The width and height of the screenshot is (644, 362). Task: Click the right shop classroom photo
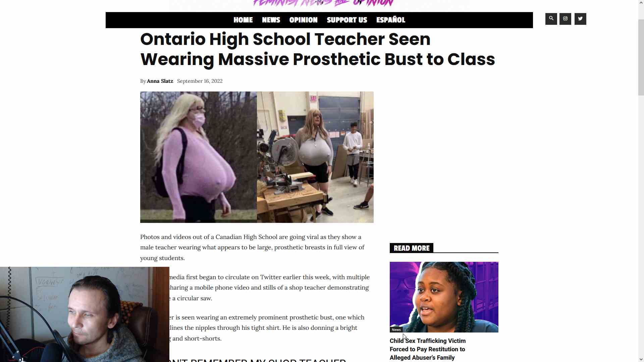(x=315, y=157)
